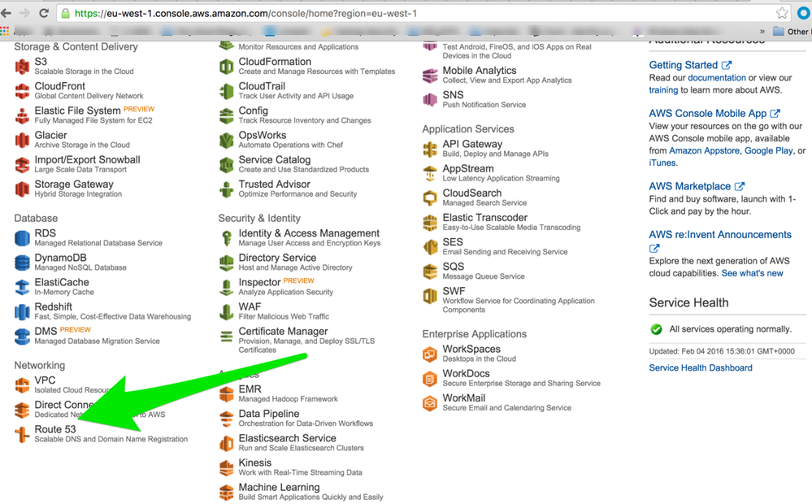Select the ElastiCache icon

click(22, 287)
